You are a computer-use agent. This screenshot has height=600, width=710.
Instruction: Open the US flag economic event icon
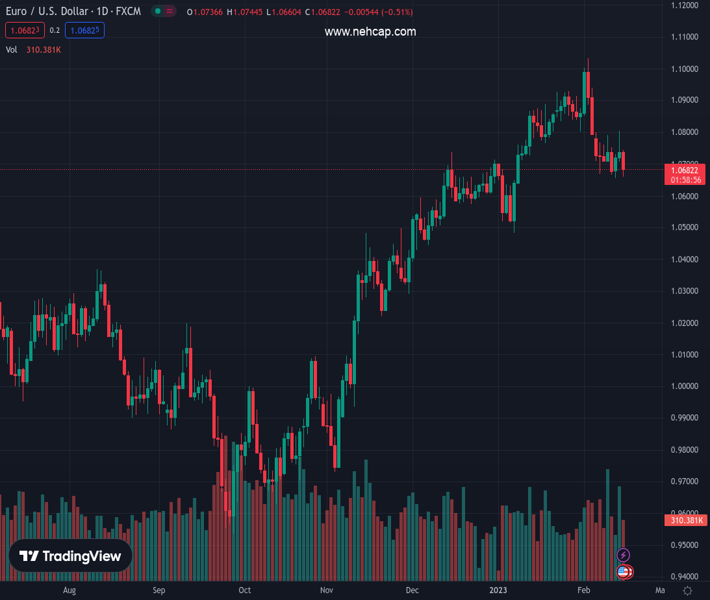624,571
